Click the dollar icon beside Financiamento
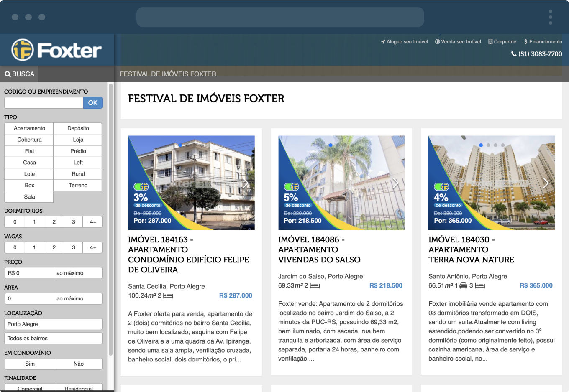 (526, 41)
